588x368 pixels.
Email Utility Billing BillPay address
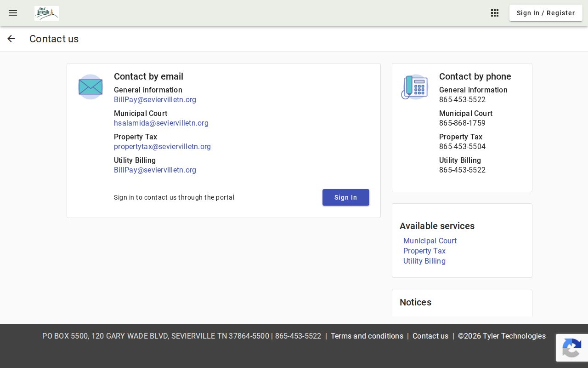(155, 170)
